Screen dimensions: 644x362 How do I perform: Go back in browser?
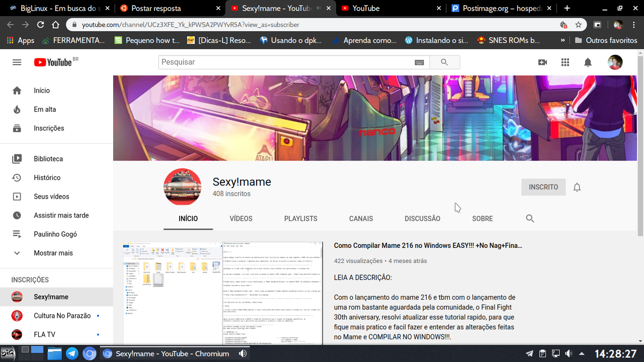coord(11,25)
